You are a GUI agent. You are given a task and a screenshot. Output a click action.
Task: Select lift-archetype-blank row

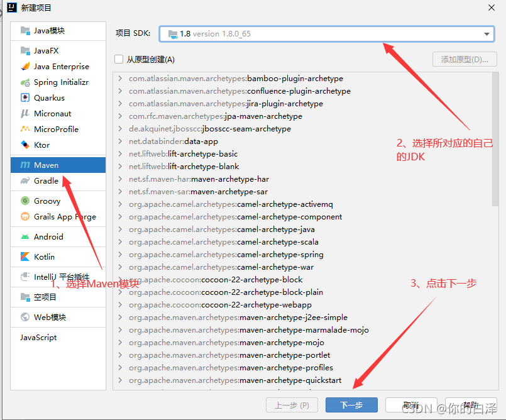302,166
